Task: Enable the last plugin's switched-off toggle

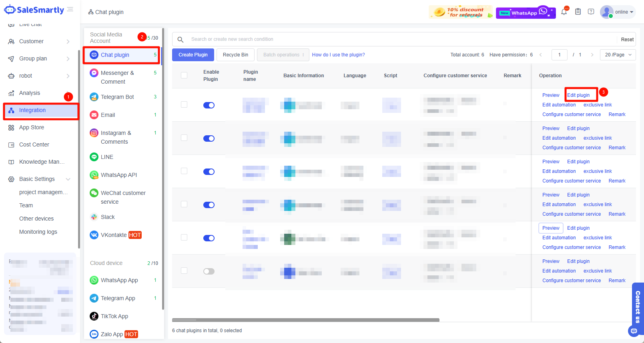Action: coord(209,271)
